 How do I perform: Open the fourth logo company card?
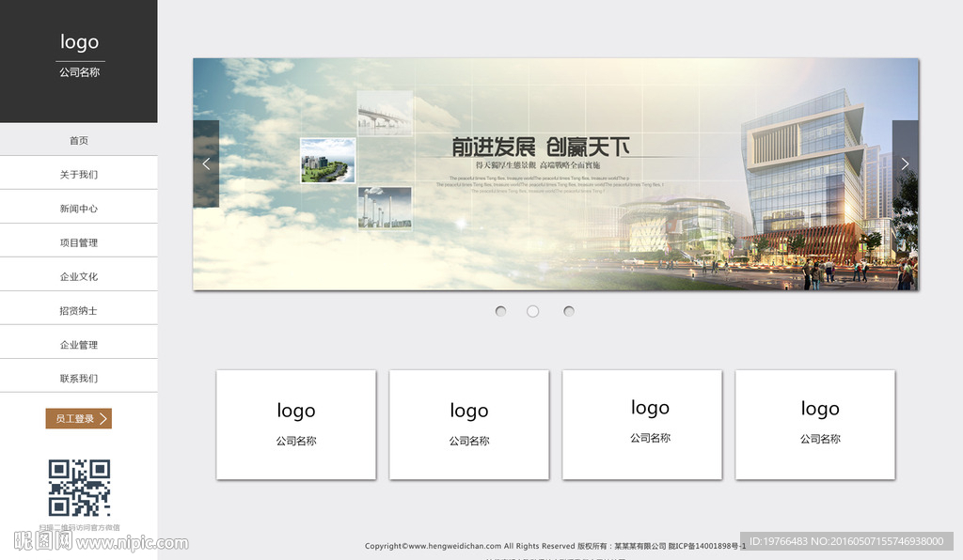click(x=815, y=425)
